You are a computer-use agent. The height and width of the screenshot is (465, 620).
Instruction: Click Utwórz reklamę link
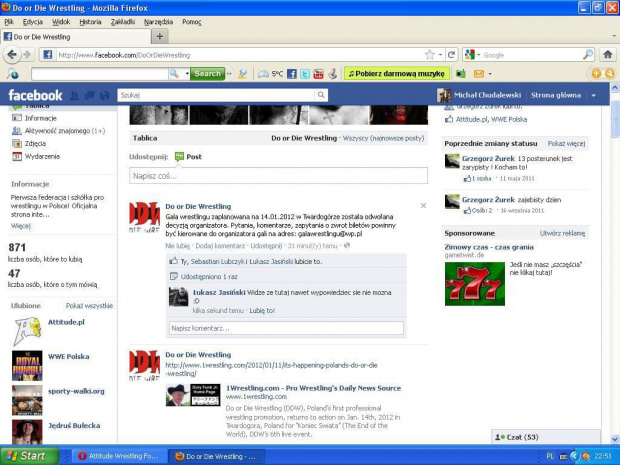[562, 233]
